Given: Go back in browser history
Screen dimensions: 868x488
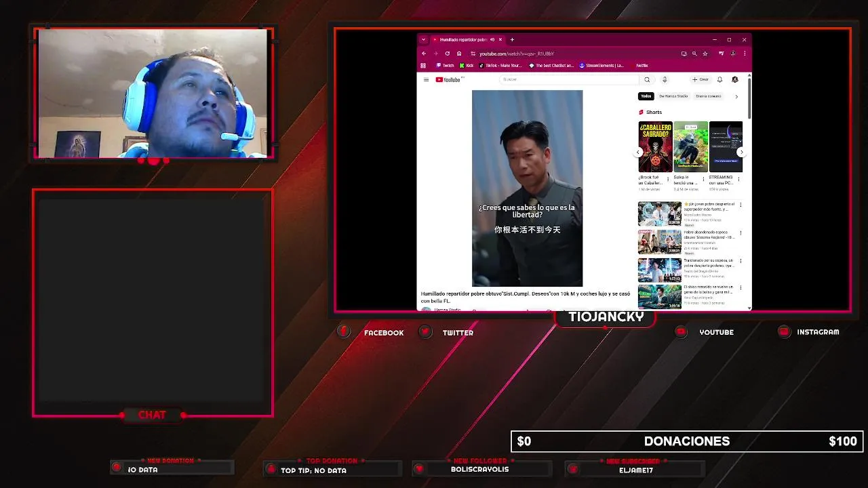Looking at the screenshot, I should tap(424, 54).
